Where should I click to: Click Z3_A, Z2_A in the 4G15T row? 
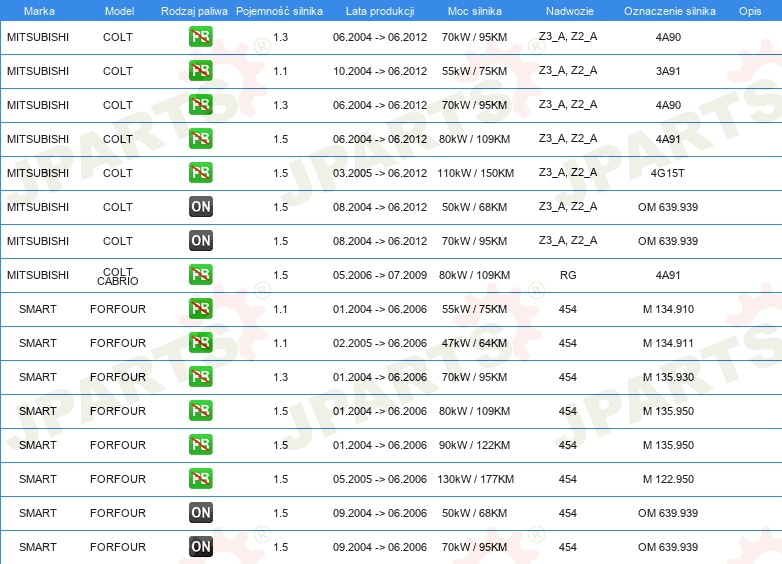[568, 173]
